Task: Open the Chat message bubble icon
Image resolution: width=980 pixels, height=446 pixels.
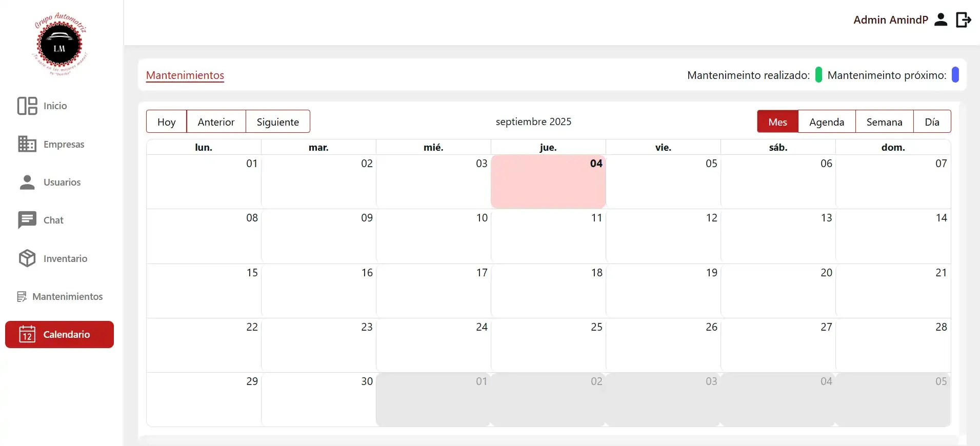Action: 27,220
